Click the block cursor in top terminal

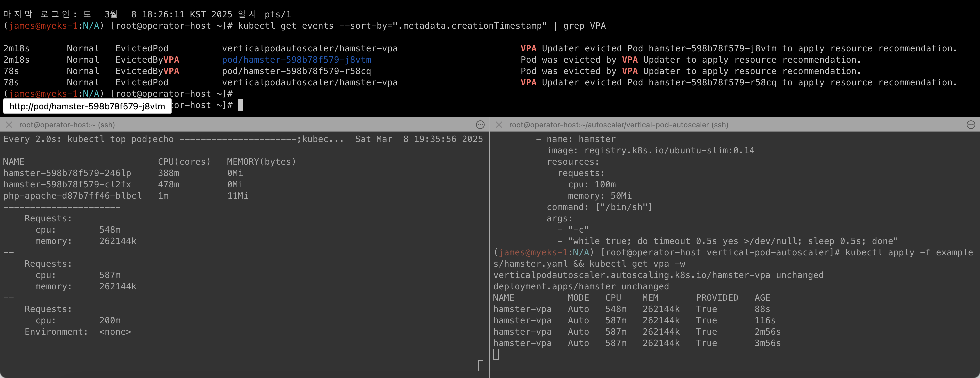pos(240,105)
